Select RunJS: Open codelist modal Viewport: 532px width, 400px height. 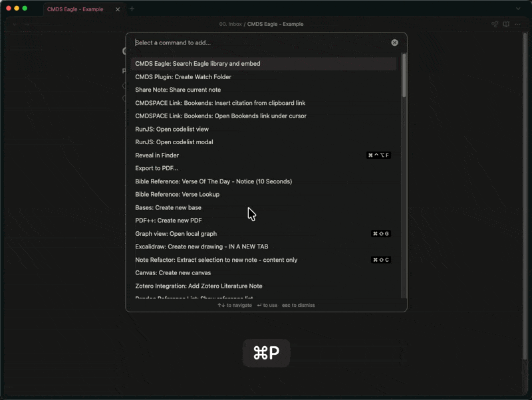pyautogui.click(x=263, y=142)
